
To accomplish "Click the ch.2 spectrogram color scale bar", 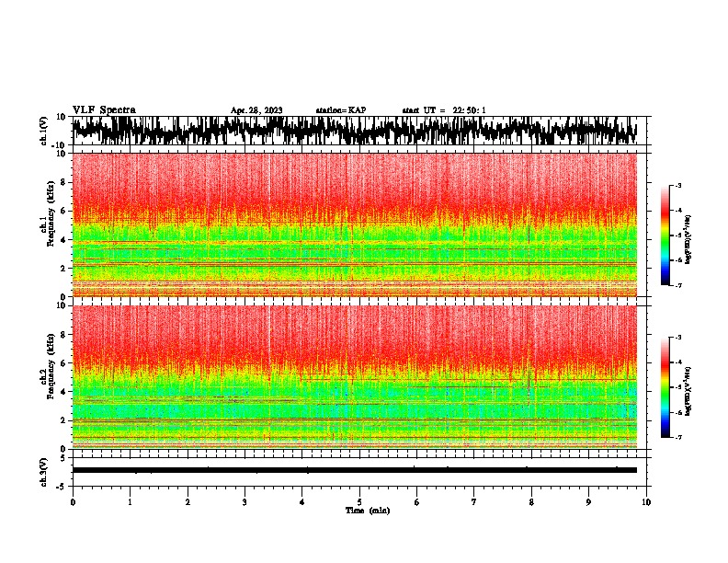I will click(x=665, y=387).
